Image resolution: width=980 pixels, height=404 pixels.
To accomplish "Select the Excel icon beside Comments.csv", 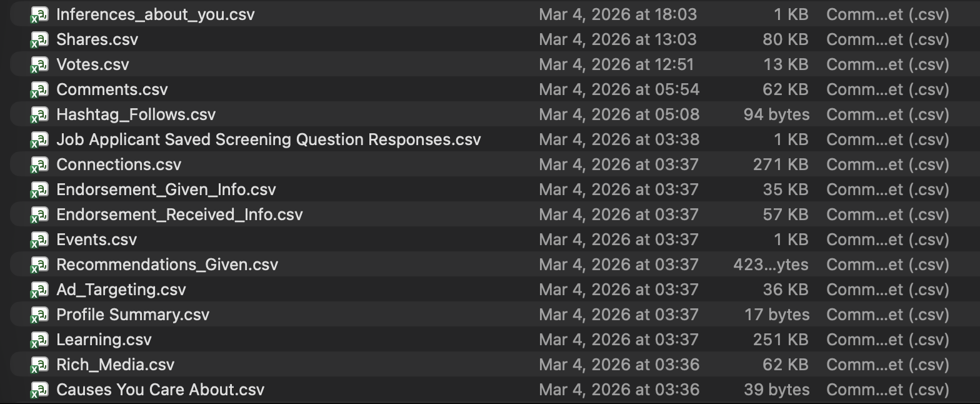I will (x=39, y=89).
